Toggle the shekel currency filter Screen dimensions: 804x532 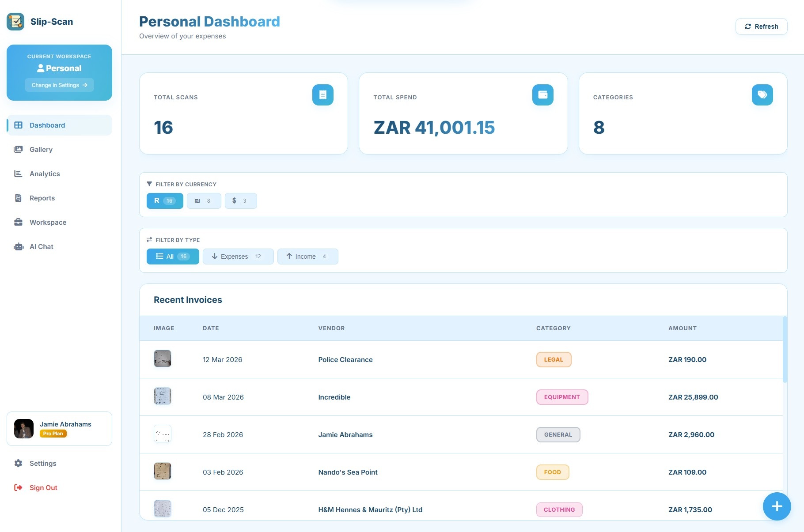(x=204, y=201)
